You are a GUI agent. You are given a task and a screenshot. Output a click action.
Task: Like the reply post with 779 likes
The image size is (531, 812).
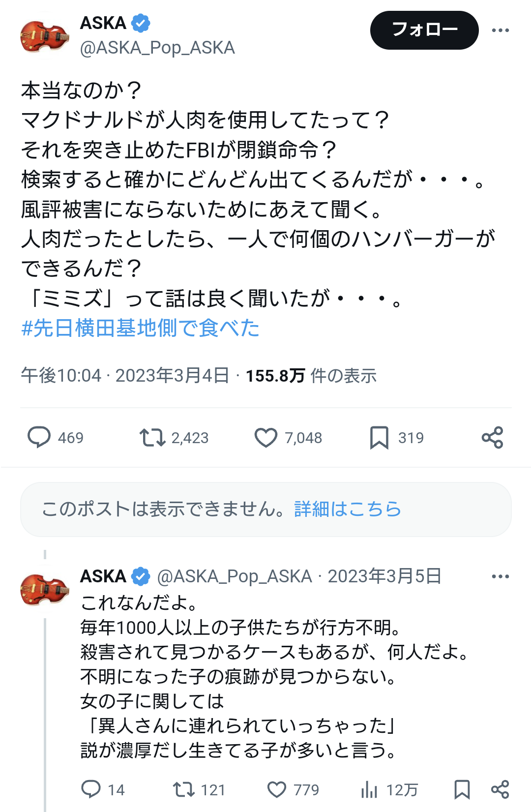[x=277, y=789]
